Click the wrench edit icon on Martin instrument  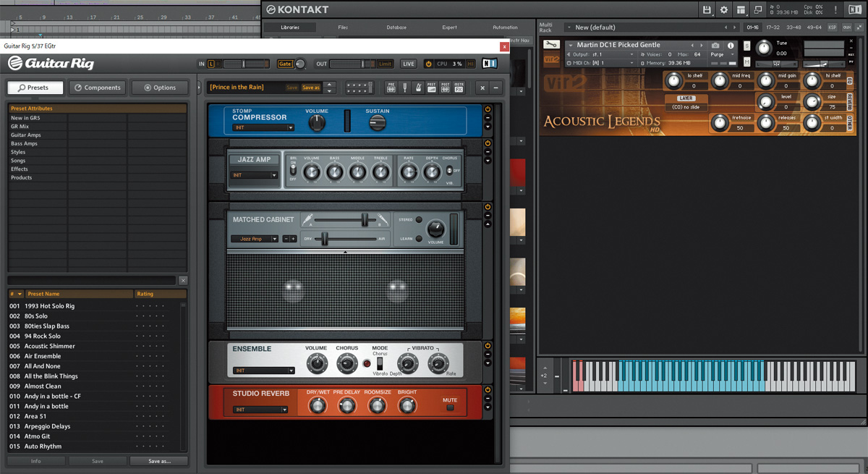[x=551, y=45]
